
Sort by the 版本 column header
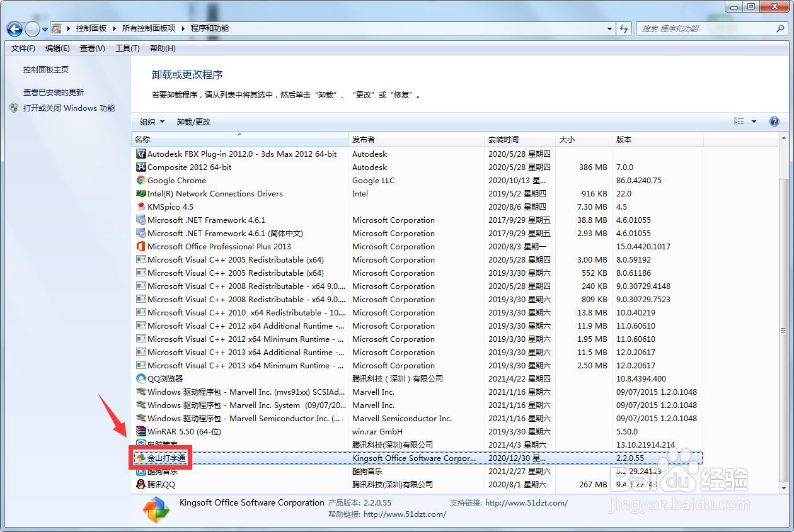coord(658,140)
